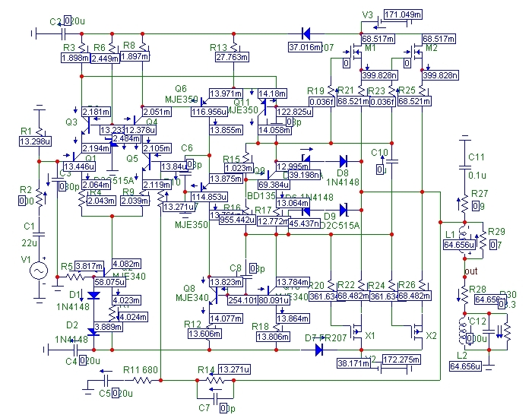Click the 37.016m diode current value
The width and height of the screenshot is (532, 418).
coord(305,47)
